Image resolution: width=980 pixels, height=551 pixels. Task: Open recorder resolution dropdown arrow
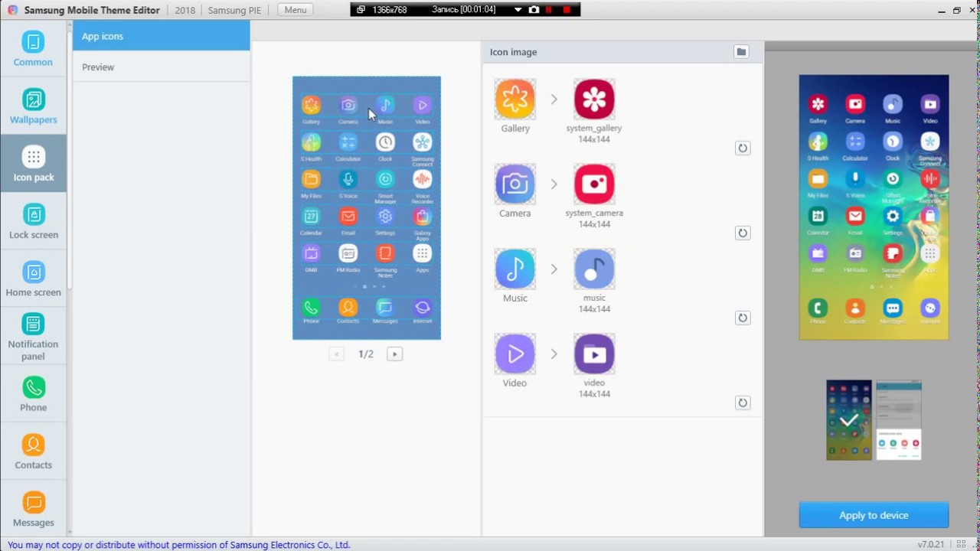point(518,10)
